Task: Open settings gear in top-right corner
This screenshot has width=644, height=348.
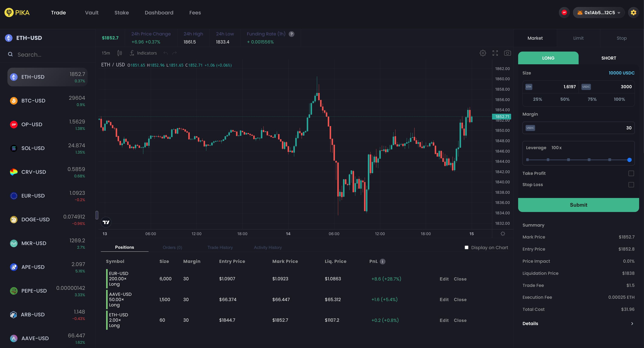Action: point(633,13)
